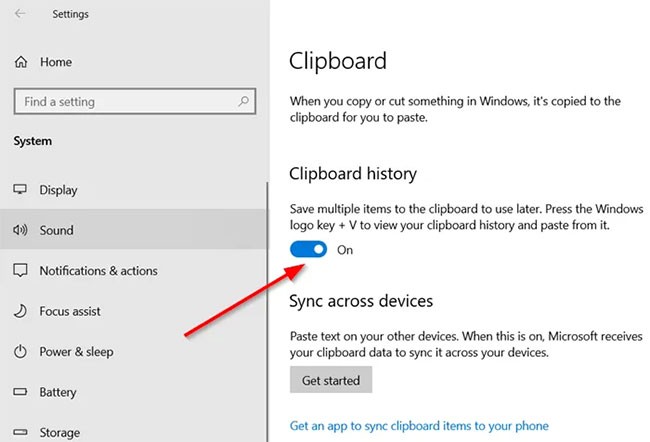Open Notifications & actions settings
Viewport: 650px width, 442px height.
click(98, 271)
